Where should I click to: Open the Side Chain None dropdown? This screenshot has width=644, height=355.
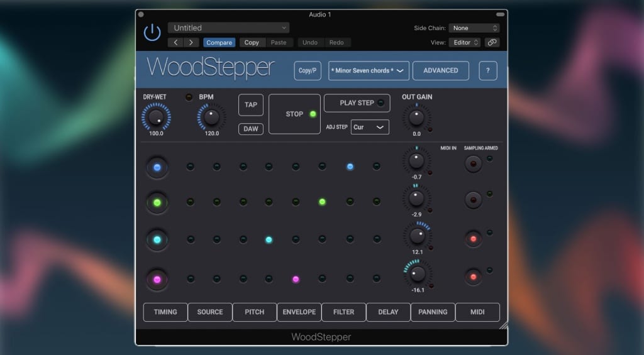(x=474, y=28)
